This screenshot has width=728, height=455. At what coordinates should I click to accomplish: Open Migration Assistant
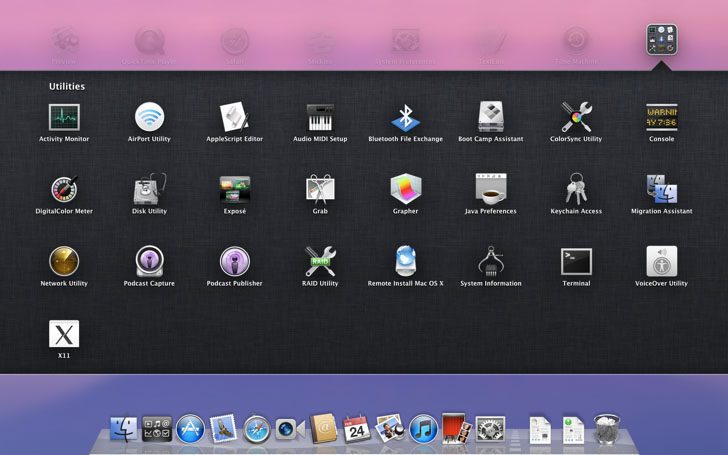tap(662, 189)
